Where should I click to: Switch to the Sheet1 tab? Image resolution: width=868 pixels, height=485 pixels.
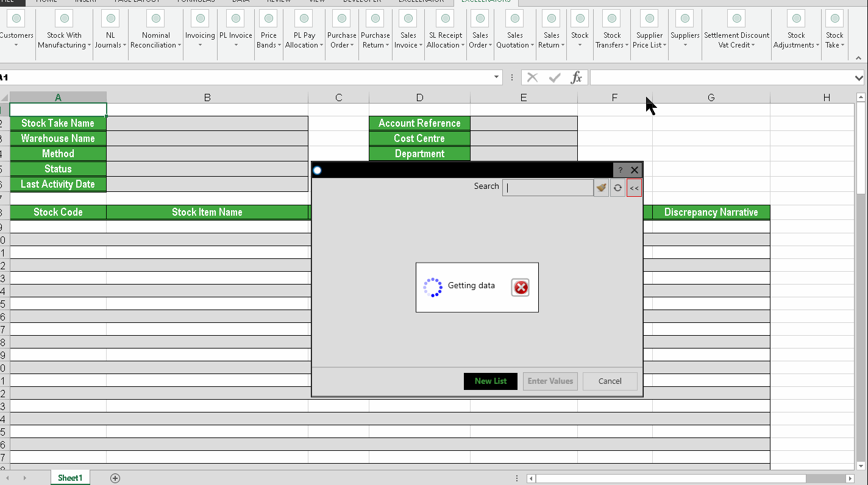tap(70, 478)
